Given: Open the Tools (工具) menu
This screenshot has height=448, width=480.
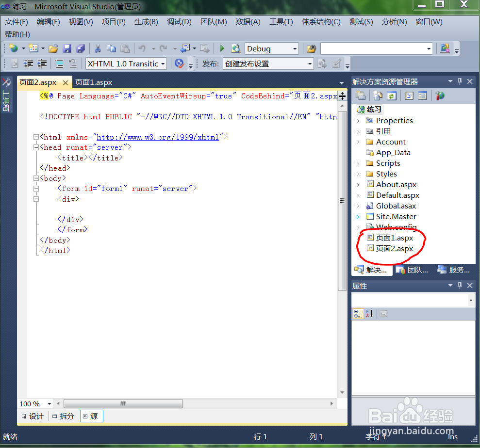Looking at the screenshot, I should point(281,22).
